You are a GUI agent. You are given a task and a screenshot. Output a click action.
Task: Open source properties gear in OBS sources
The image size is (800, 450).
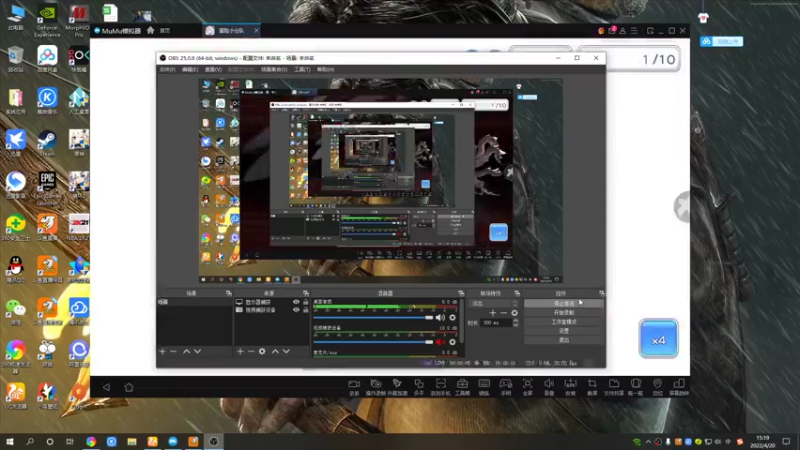262,352
